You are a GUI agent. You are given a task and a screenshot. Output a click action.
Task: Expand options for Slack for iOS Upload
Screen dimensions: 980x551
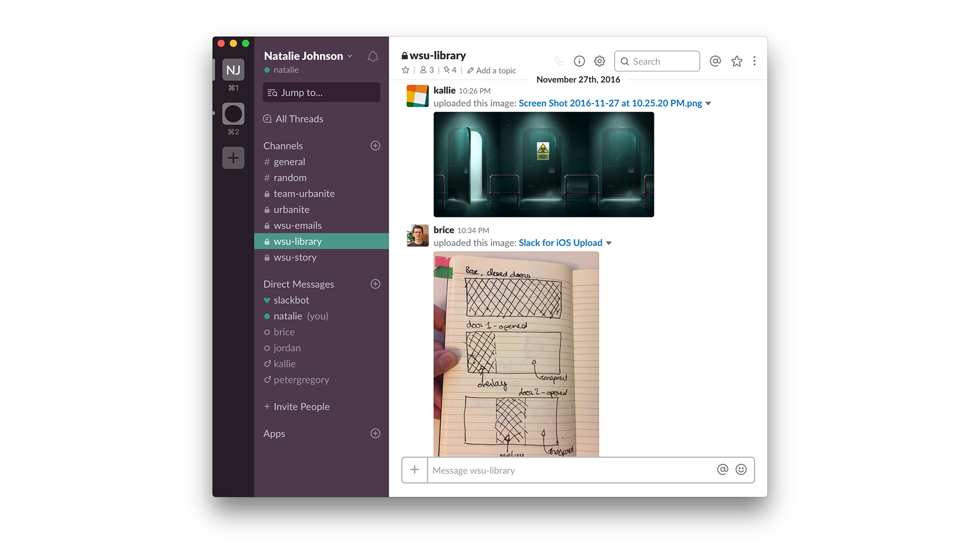click(x=608, y=243)
